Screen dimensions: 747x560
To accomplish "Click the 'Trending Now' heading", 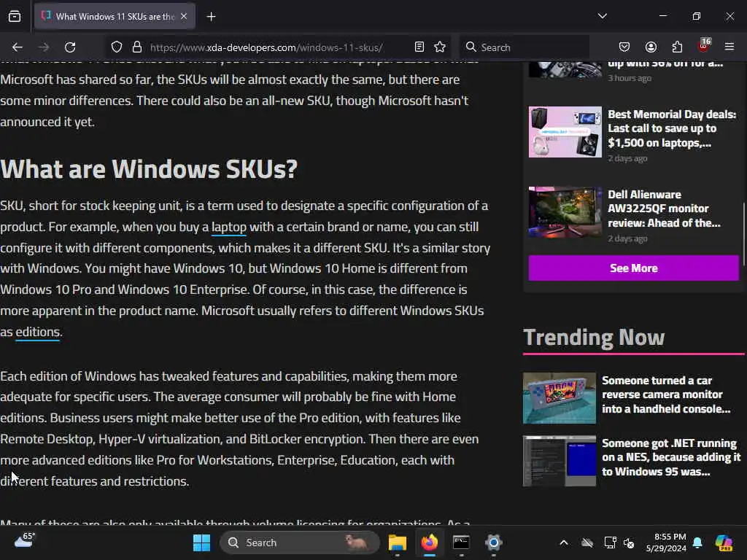I will (594, 337).
